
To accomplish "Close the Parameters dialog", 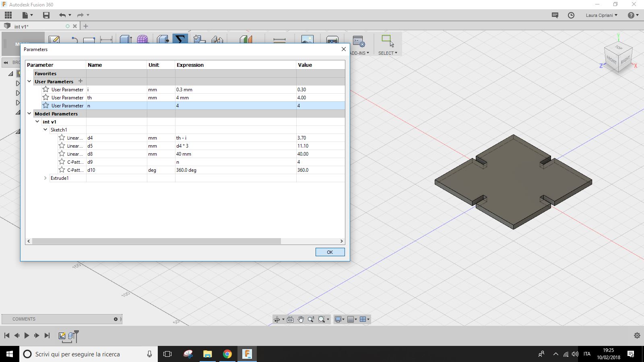I will coord(343,49).
